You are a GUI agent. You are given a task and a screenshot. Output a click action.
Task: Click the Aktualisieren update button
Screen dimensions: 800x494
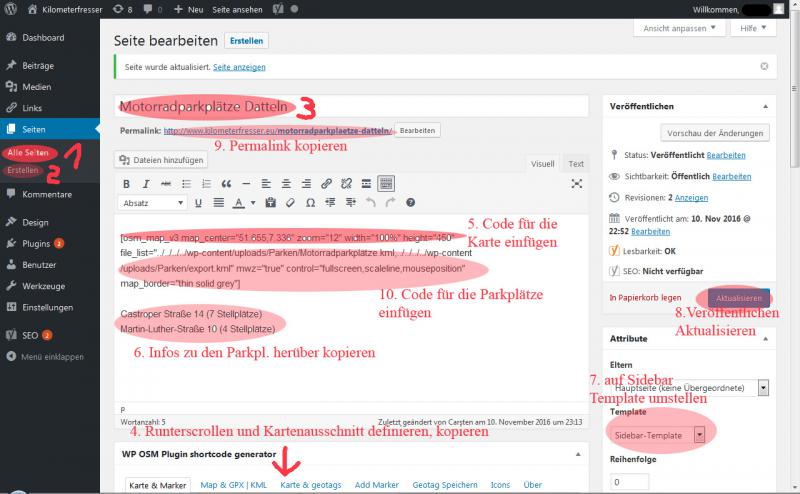click(741, 298)
